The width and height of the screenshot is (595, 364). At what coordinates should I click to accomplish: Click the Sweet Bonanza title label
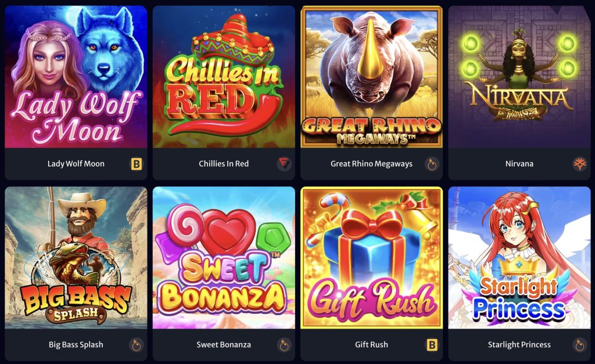(x=224, y=345)
